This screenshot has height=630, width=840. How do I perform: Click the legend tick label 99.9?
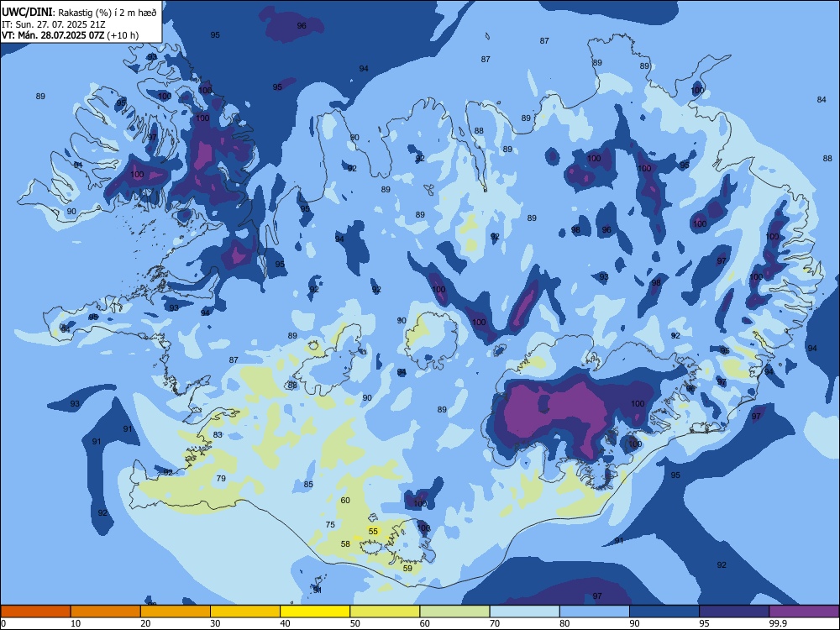(777, 623)
